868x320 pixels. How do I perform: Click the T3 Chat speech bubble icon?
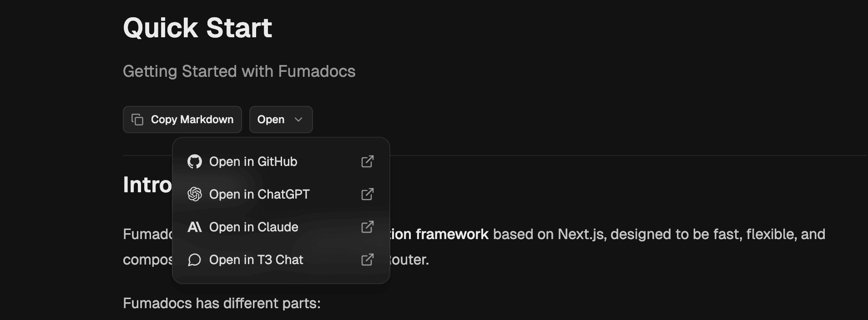[195, 260]
